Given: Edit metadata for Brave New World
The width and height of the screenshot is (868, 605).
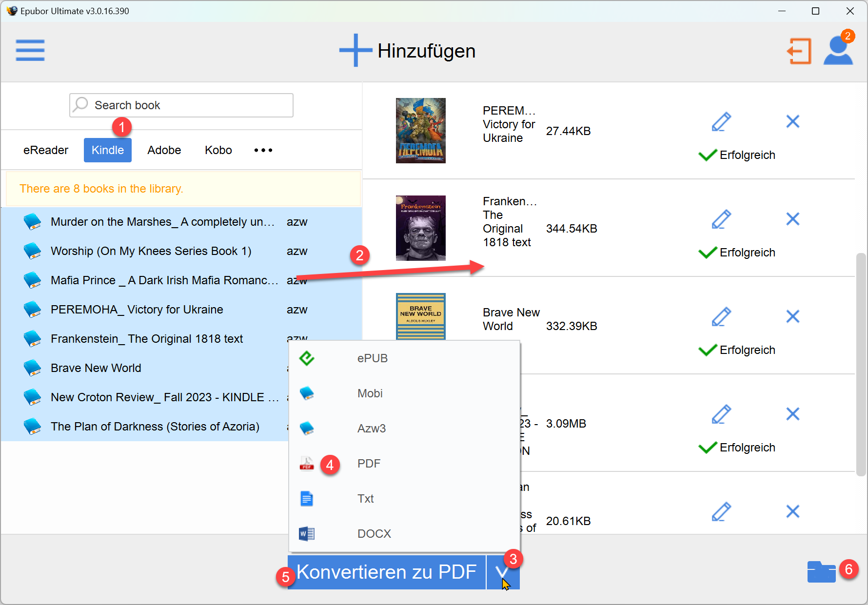Looking at the screenshot, I should (721, 316).
